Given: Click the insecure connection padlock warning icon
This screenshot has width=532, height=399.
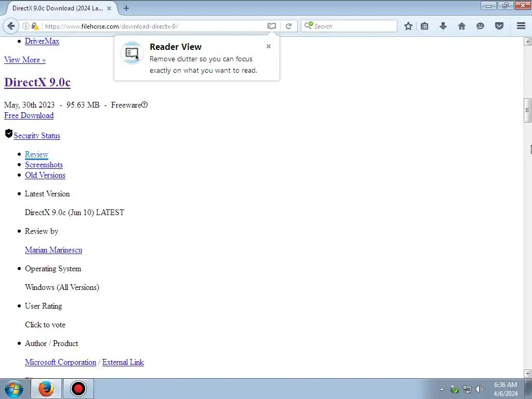Looking at the screenshot, I should (35, 26).
